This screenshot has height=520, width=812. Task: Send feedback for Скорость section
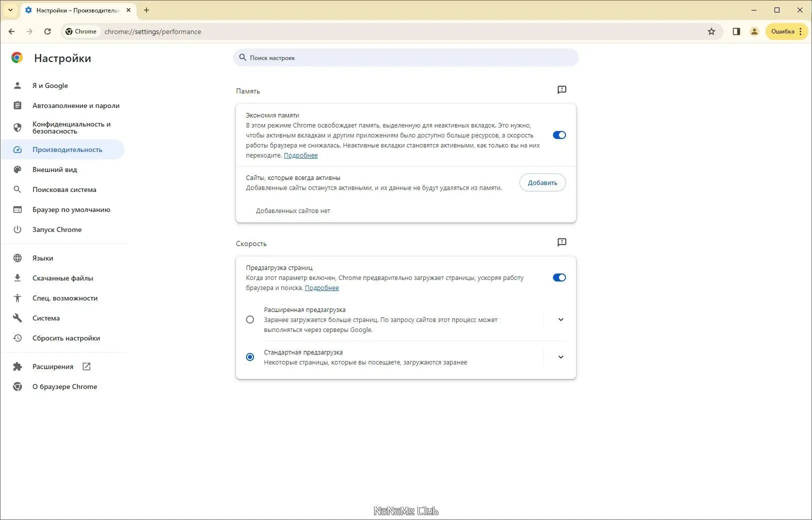coord(562,242)
